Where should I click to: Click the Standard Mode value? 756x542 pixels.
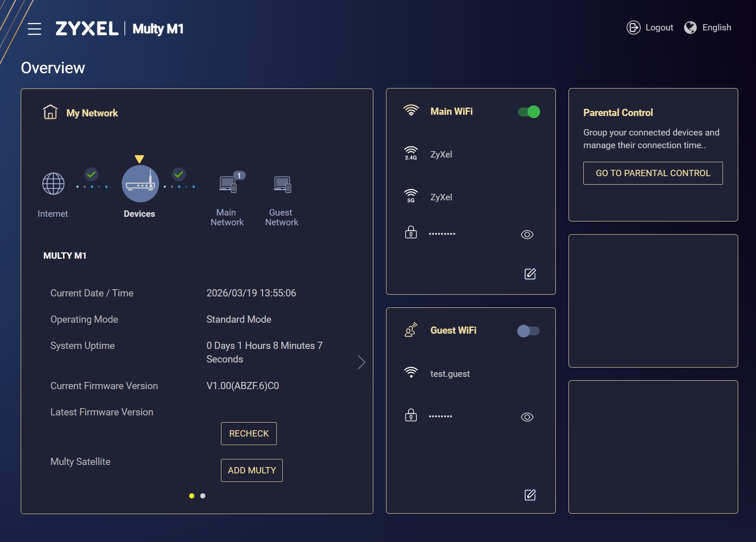tap(239, 319)
